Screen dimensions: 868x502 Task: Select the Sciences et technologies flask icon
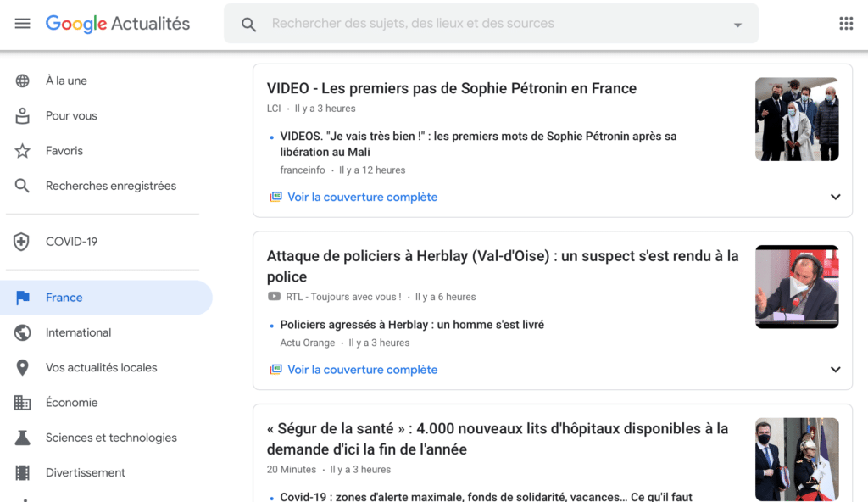(x=22, y=437)
